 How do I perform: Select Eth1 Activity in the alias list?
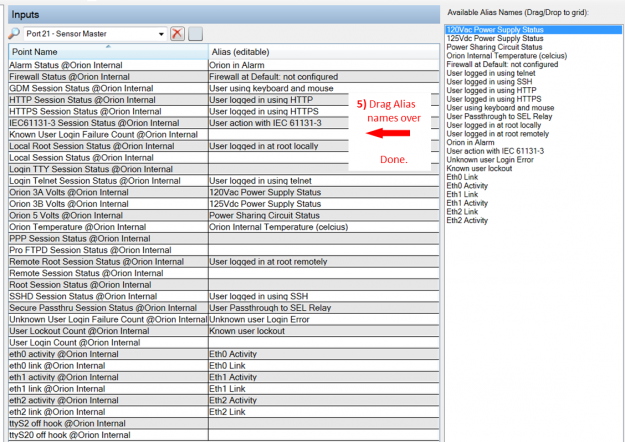[x=467, y=203]
